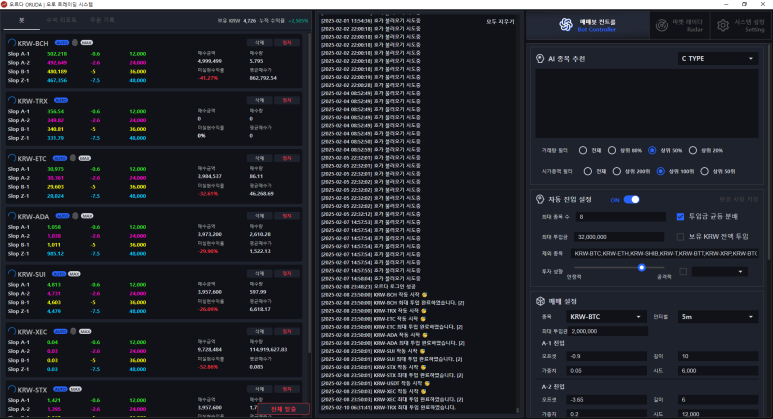Select 상위 50% for the 거래량 필터

pyautogui.click(x=652, y=150)
